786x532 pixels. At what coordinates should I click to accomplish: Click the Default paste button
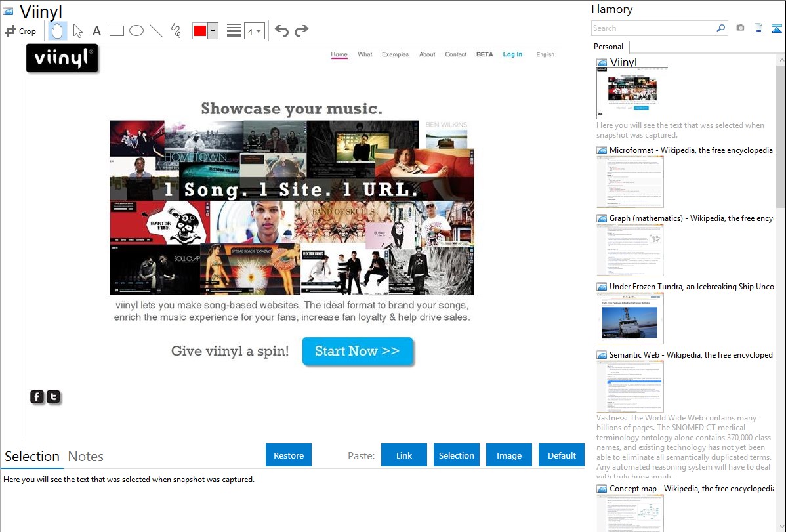tap(562, 455)
